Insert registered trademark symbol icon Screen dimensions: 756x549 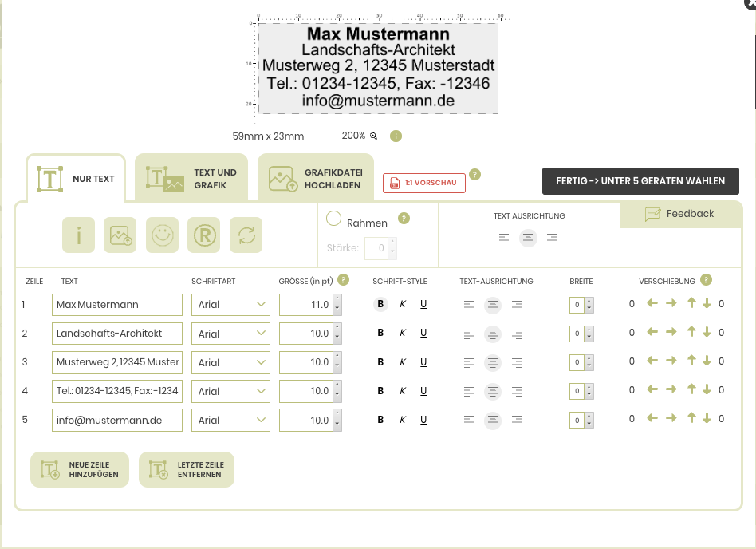coord(204,235)
